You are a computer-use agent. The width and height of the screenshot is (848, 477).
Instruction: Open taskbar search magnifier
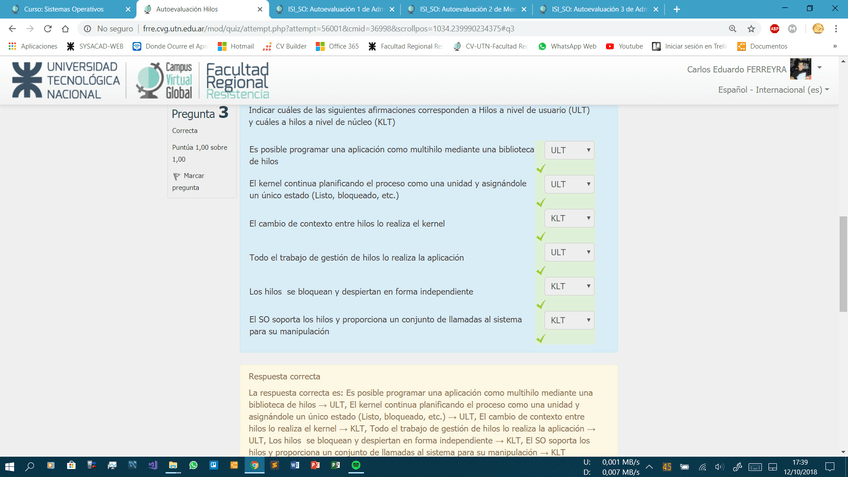[x=30, y=466]
